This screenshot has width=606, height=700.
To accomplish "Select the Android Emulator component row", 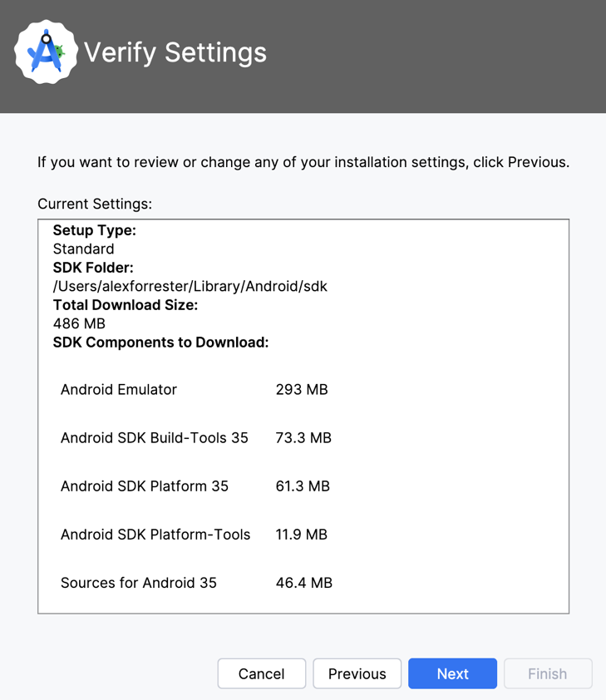I will [119, 389].
